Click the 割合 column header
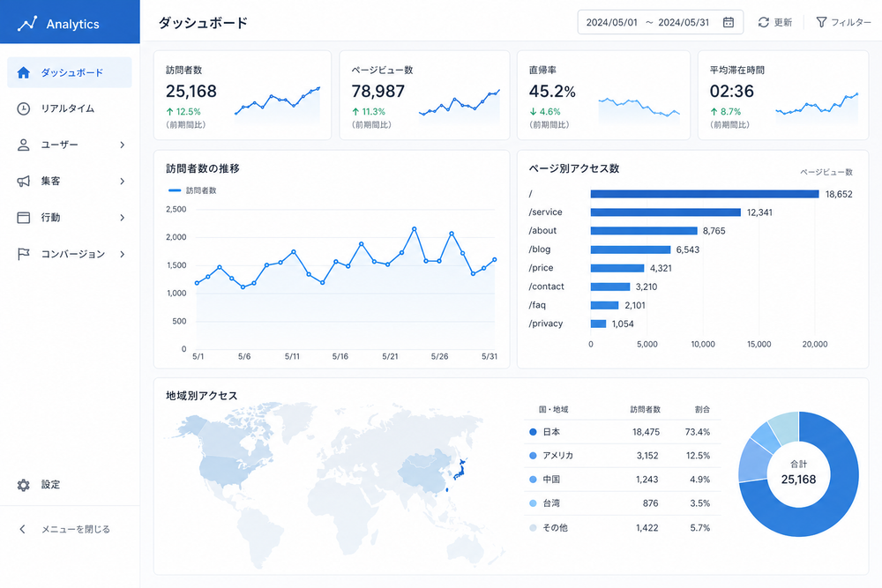The image size is (882, 588). 702,409
